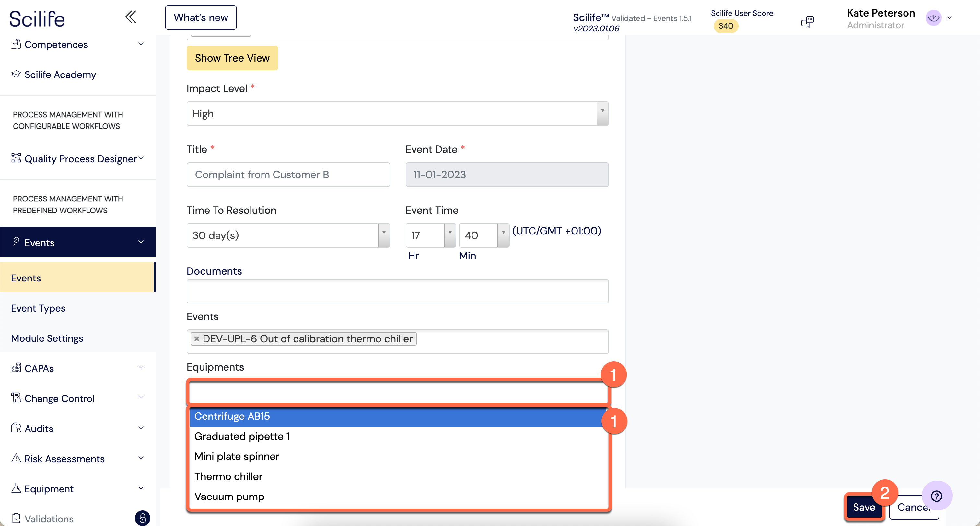
Task: Remove DEV-UPL-6 event tag
Action: [x=197, y=339]
